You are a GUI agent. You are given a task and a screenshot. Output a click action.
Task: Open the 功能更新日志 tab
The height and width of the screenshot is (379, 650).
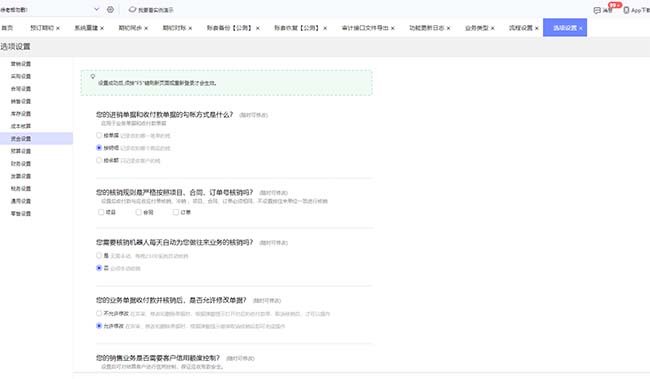coord(427,28)
